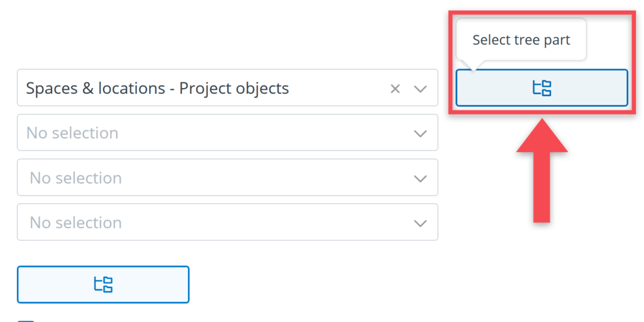644x322 pixels.
Task: Click the folder tree icon below the dropdowns
Action: (103, 284)
